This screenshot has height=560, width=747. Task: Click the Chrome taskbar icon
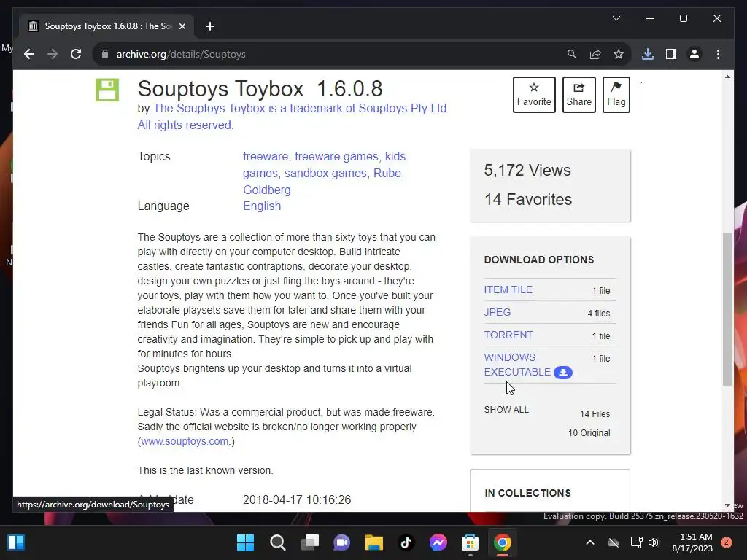502,542
